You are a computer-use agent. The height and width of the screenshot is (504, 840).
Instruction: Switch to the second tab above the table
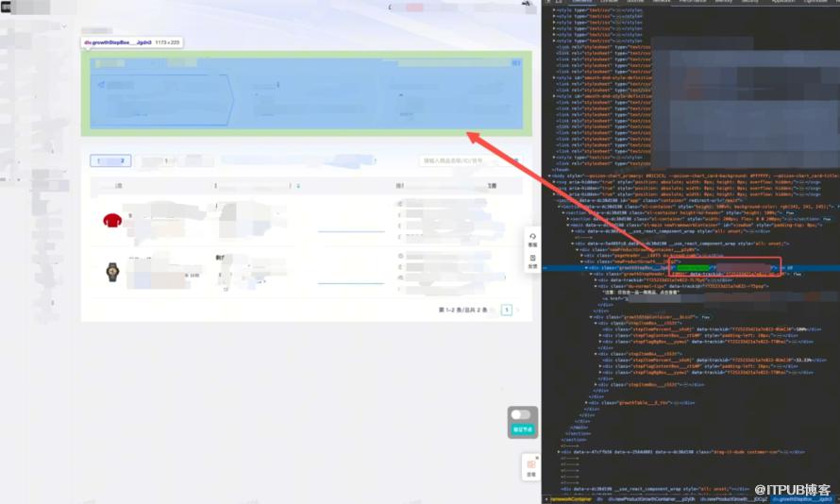[x=156, y=160]
